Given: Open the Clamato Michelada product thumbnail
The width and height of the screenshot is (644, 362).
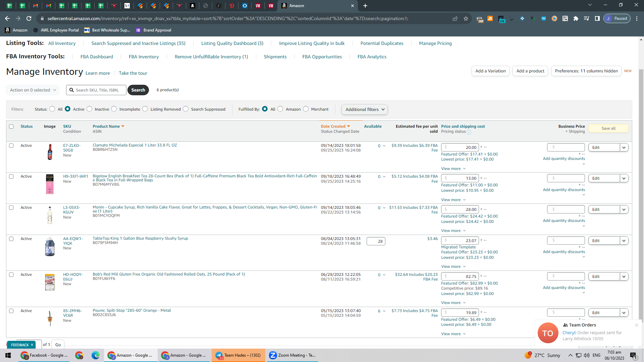Looking at the screenshot, I should click(x=50, y=152).
